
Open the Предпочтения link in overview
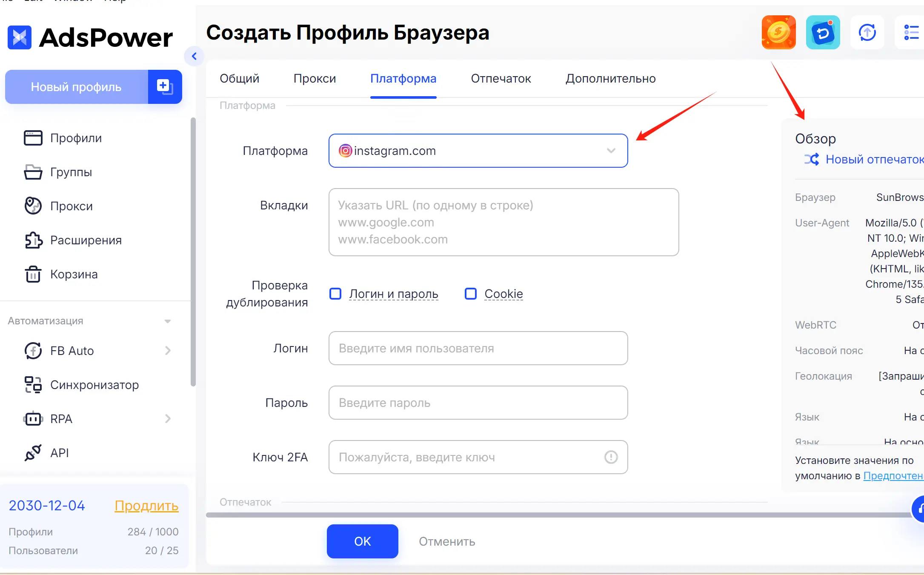893,476
